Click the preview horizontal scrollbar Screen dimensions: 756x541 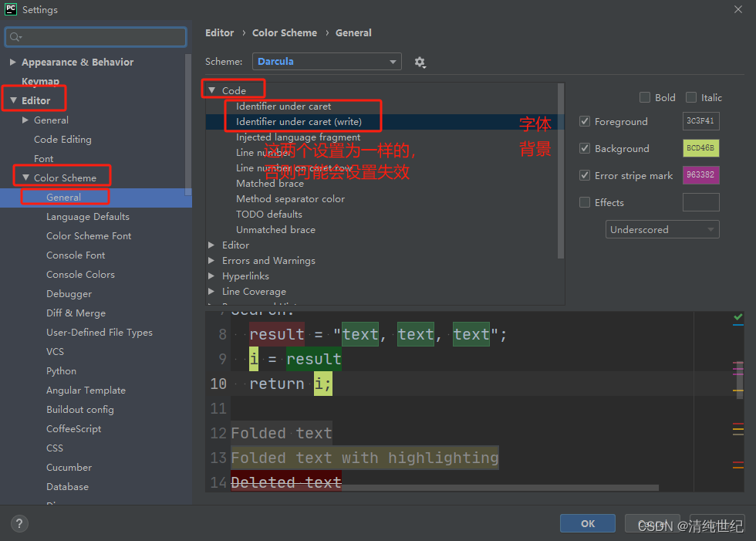tap(500, 488)
